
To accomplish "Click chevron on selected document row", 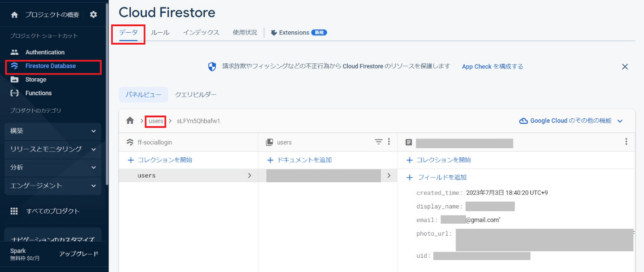I will coord(389,175).
